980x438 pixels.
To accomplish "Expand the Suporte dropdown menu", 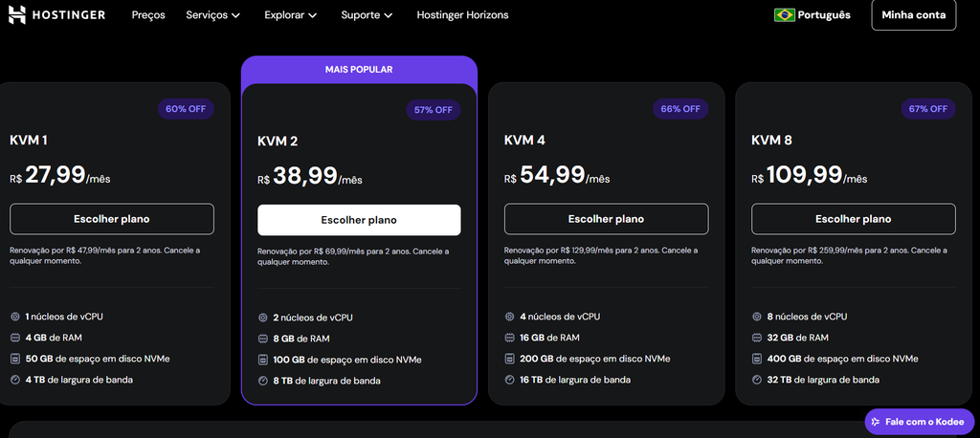I will tap(367, 15).
